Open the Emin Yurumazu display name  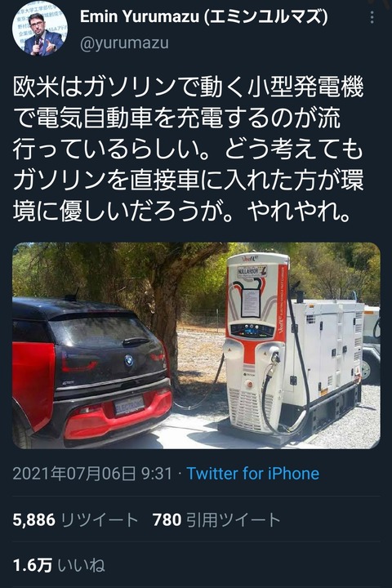pos(203,17)
